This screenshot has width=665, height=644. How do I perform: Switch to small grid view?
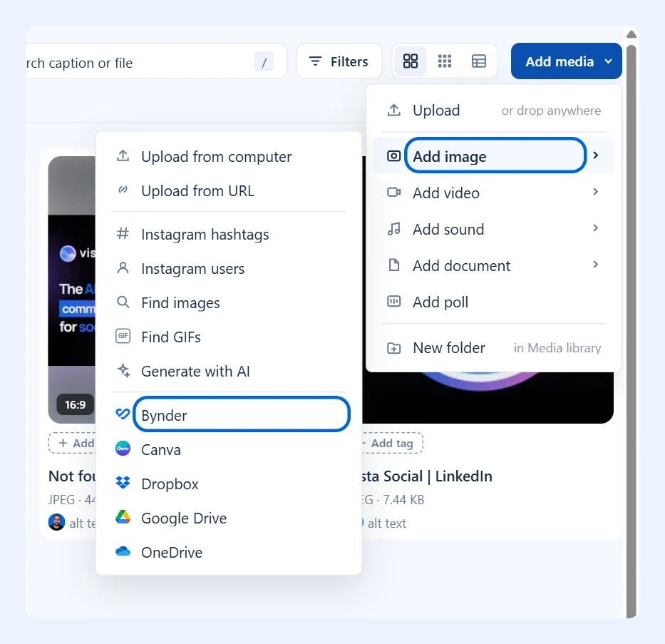(x=445, y=61)
